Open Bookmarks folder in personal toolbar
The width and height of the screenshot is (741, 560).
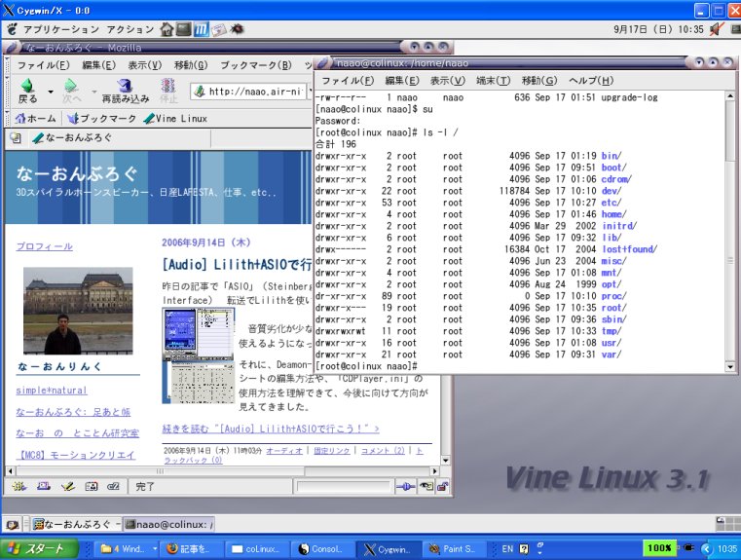[x=101, y=118]
